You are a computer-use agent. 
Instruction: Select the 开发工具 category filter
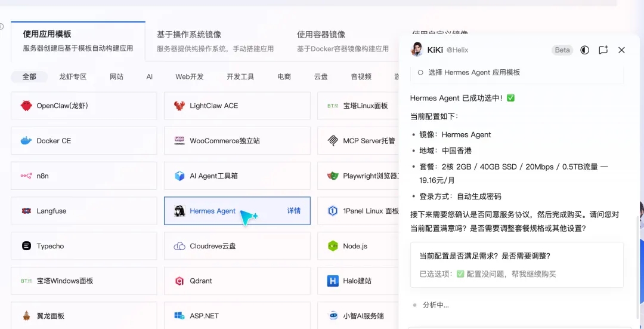[240, 77]
